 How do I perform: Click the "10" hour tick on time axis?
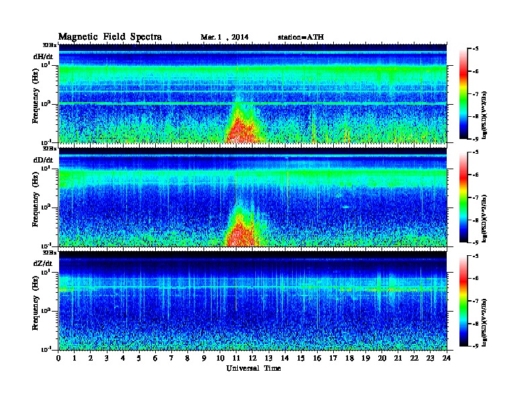[x=220, y=359]
